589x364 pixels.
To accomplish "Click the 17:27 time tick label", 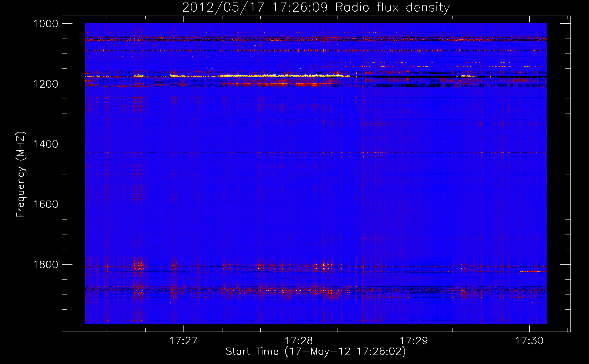I will tap(183, 341).
